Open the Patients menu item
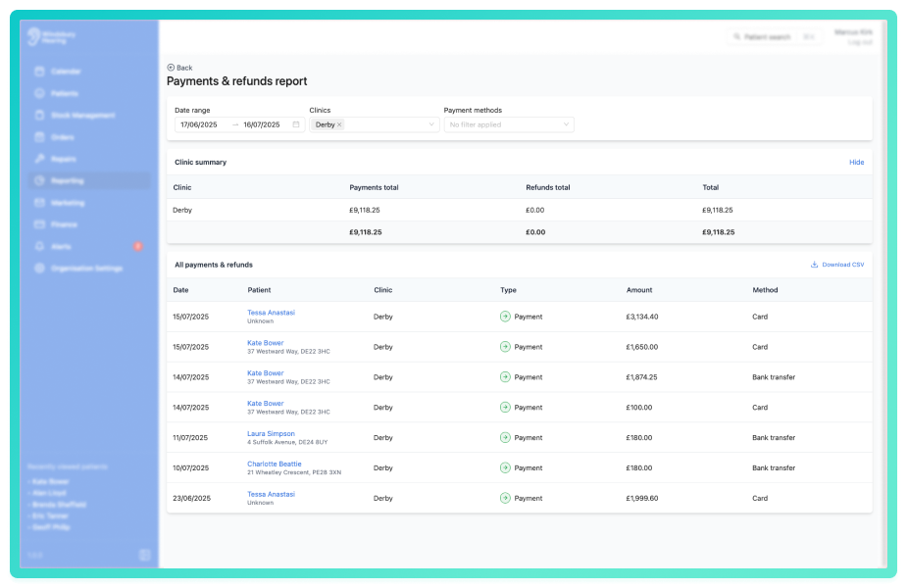Viewport: 907px width, 588px height. coord(88,93)
